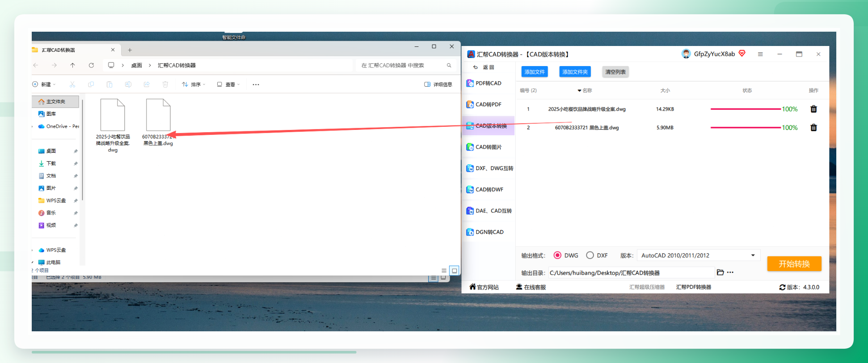Viewport: 868px width, 363px height.
Task: Open the DGN转CAD converter in the sidebar
Action: [488, 232]
